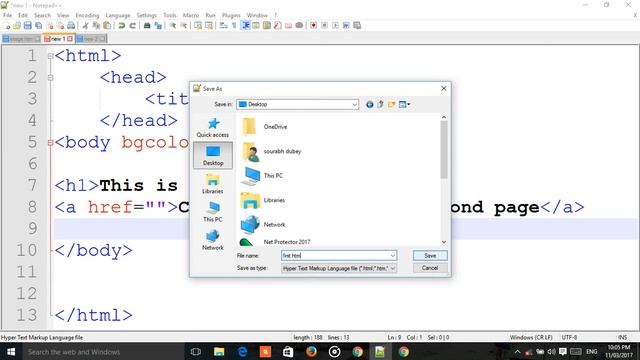
Task: Collapse the head fold marker at line 2
Action: 50,78
